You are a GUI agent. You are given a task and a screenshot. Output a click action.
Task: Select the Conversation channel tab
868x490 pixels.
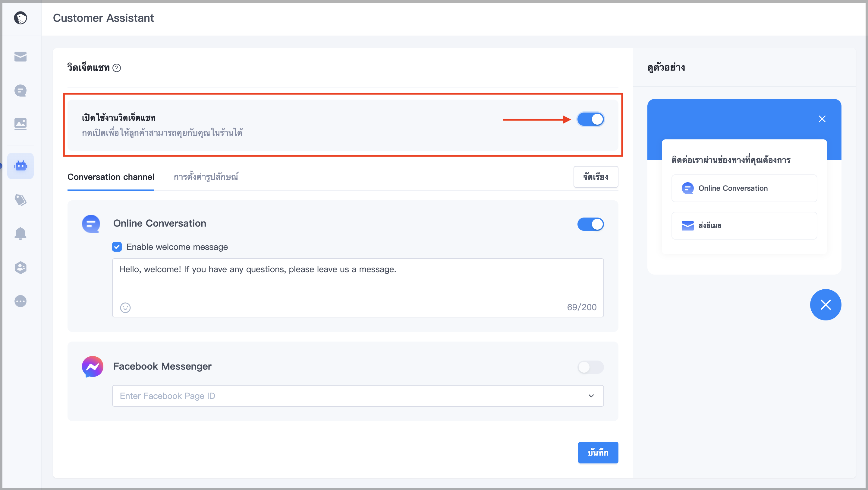[111, 177]
